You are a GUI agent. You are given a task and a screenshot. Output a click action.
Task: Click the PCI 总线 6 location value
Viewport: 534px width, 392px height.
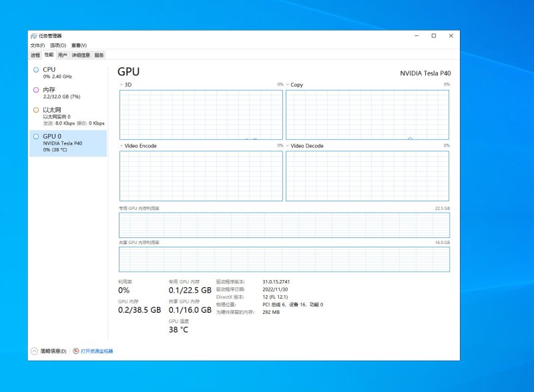click(293, 305)
